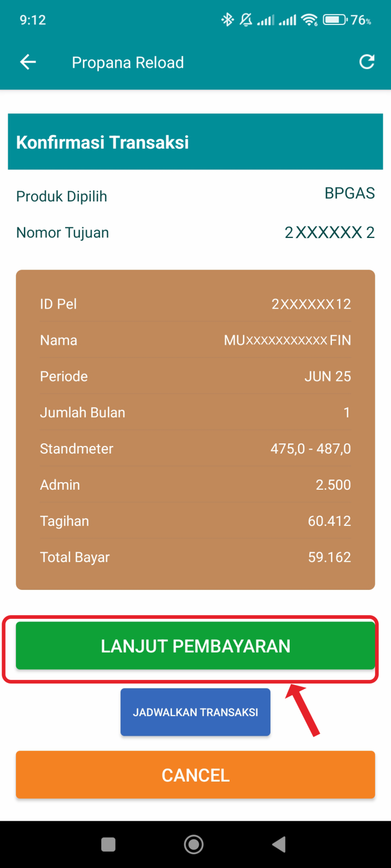Tap the JADWALKAN TRANSAKSI button

195,712
